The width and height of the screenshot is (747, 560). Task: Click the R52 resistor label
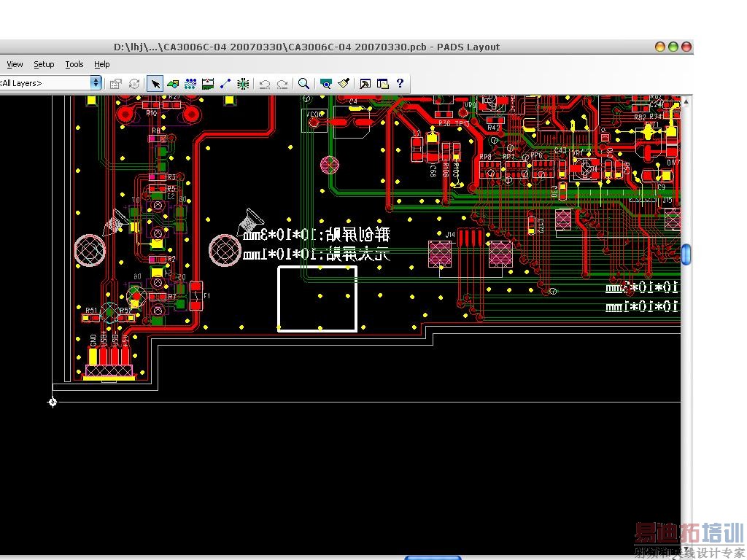click(x=125, y=311)
